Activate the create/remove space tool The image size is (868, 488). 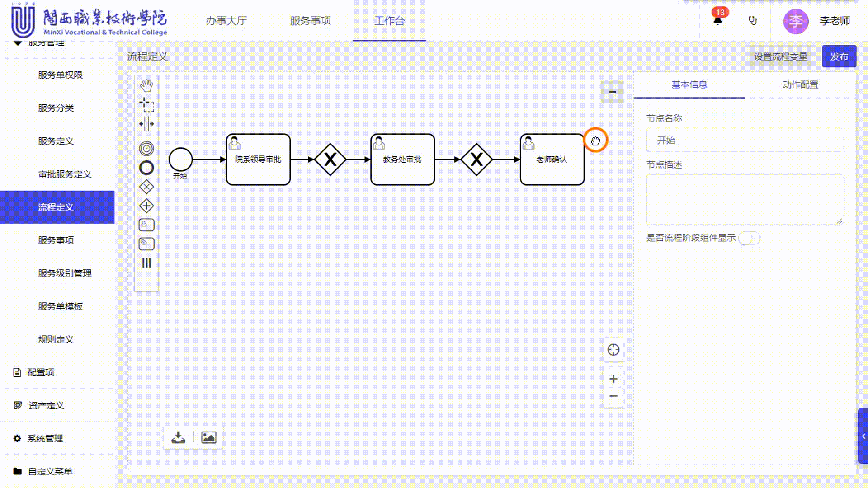tap(146, 123)
